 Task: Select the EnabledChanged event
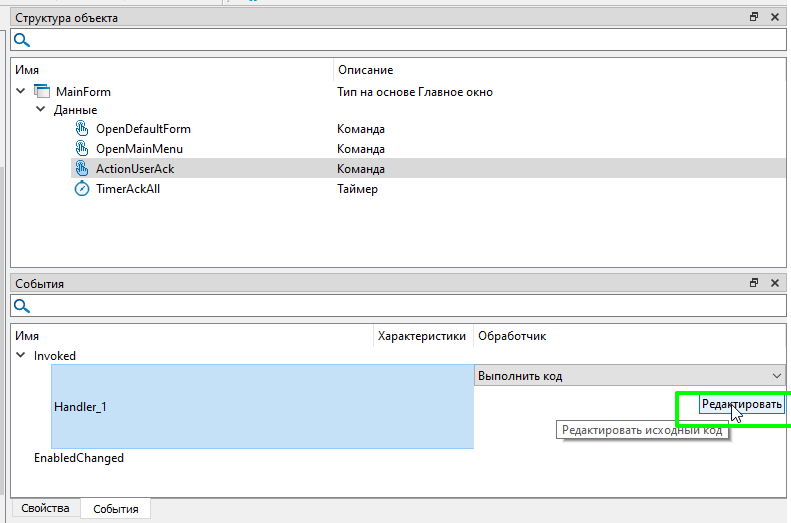point(79,458)
